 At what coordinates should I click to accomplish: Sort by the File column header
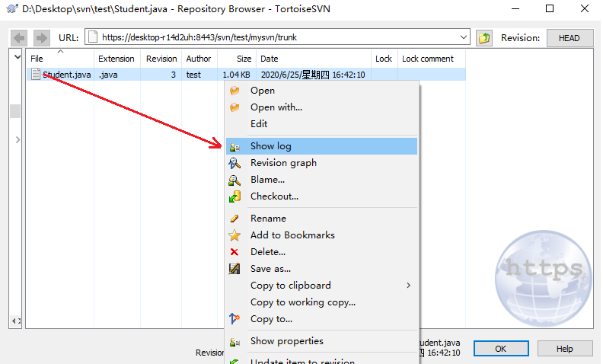pos(60,59)
